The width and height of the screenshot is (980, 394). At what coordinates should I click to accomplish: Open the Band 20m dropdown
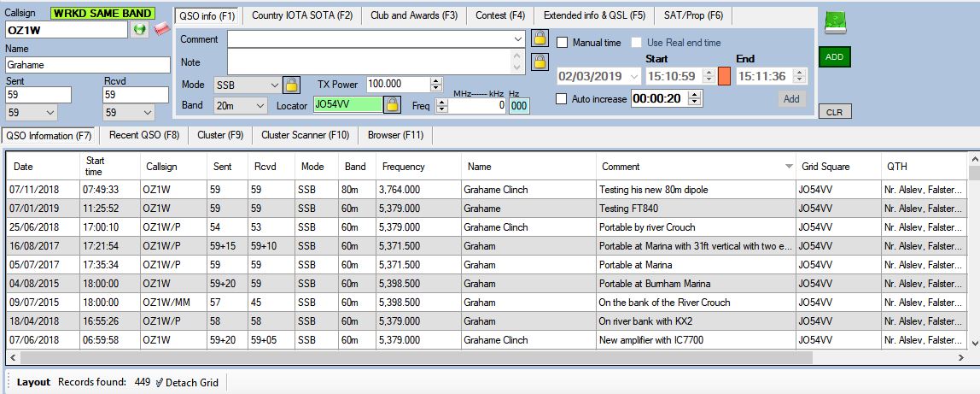(x=260, y=106)
